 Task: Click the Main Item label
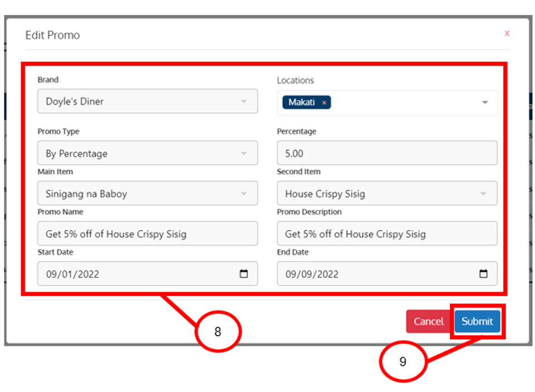(55, 171)
